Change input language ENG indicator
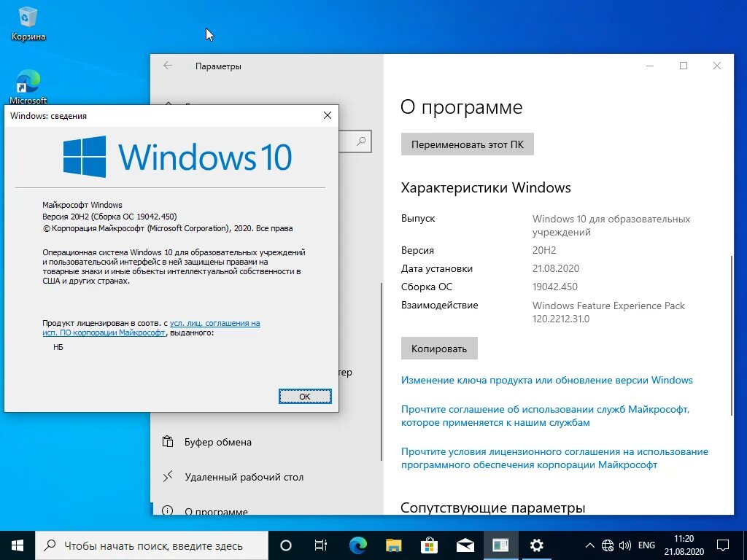Image resolution: width=747 pixels, height=560 pixels. pos(646,545)
